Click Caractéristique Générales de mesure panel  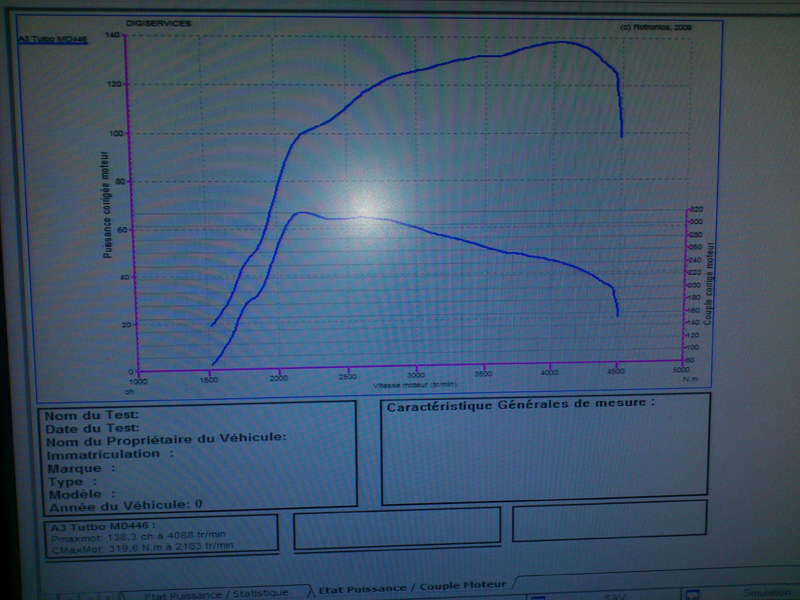tap(545, 450)
